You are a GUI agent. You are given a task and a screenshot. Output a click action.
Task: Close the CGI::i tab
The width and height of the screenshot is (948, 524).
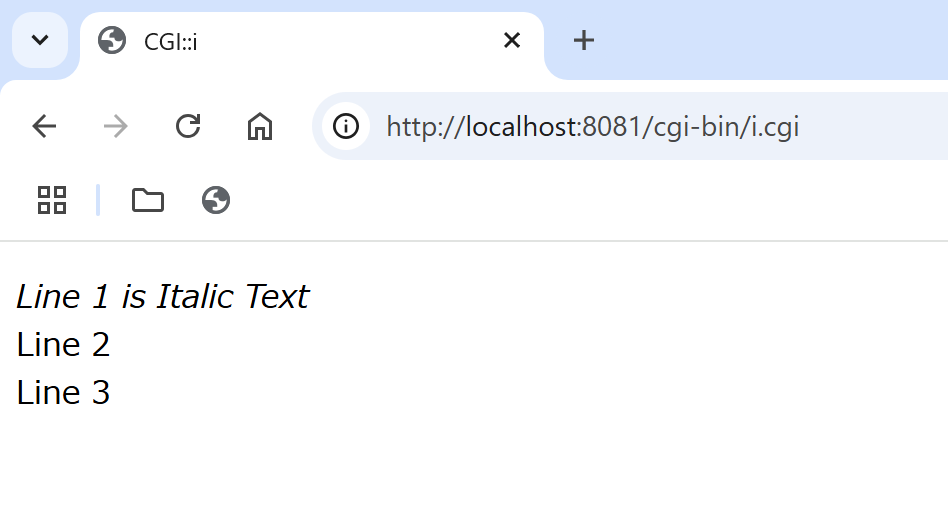click(x=511, y=40)
